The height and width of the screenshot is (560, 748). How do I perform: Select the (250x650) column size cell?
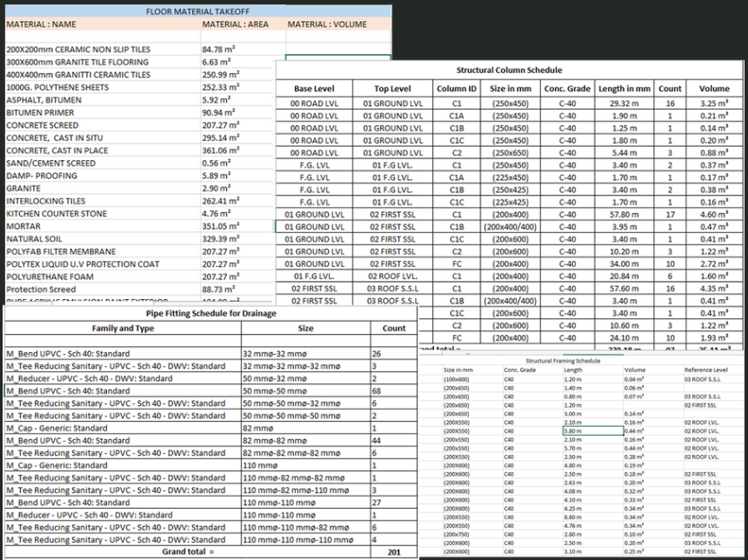pyautogui.click(x=509, y=153)
